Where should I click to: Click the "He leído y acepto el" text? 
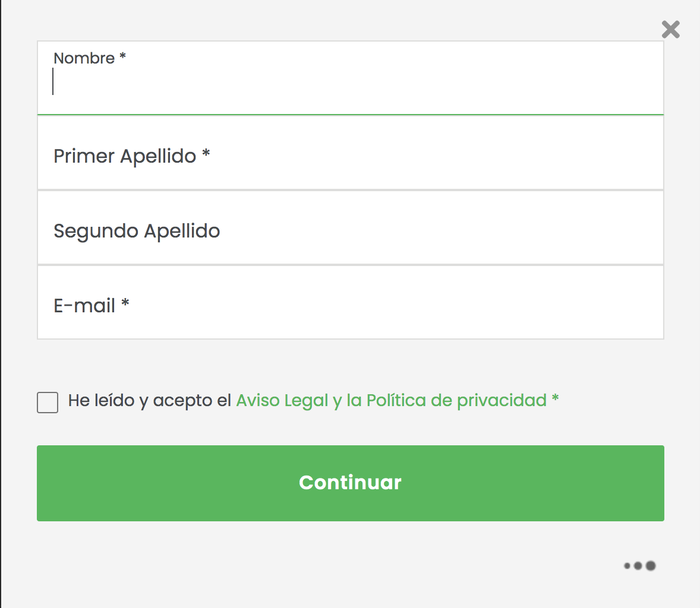coord(149,400)
